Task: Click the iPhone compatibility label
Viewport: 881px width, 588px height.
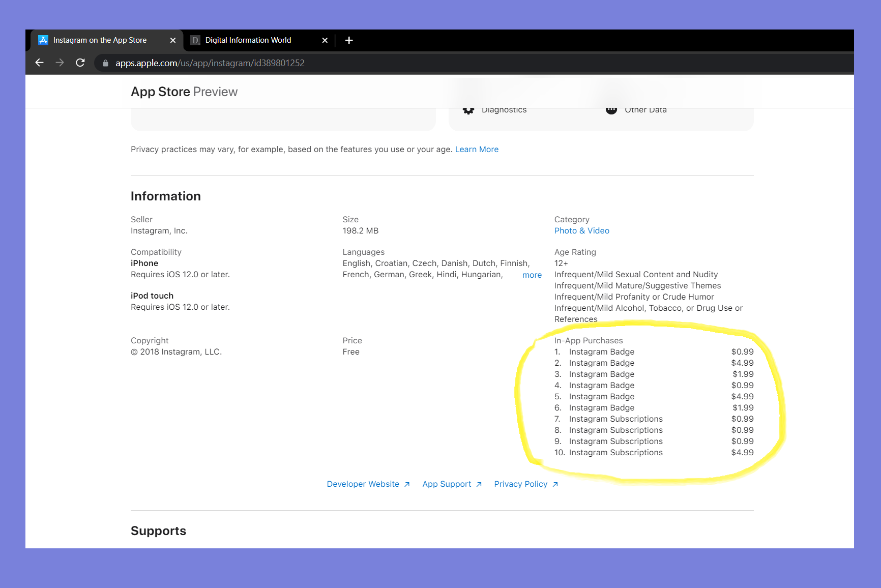Action: click(144, 263)
